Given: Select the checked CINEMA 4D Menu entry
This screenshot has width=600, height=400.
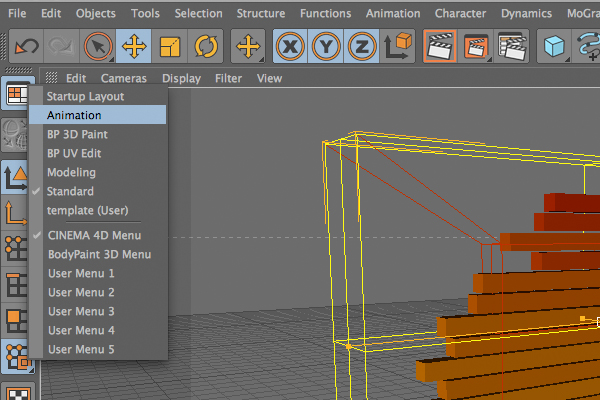Looking at the screenshot, I should click(x=98, y=235).
